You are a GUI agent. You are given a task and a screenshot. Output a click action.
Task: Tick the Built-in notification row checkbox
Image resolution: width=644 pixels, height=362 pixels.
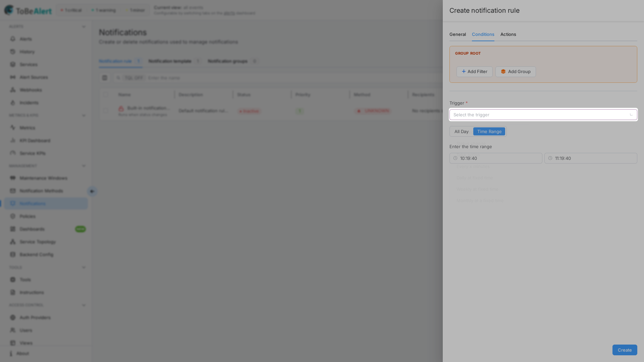(106, 111)
